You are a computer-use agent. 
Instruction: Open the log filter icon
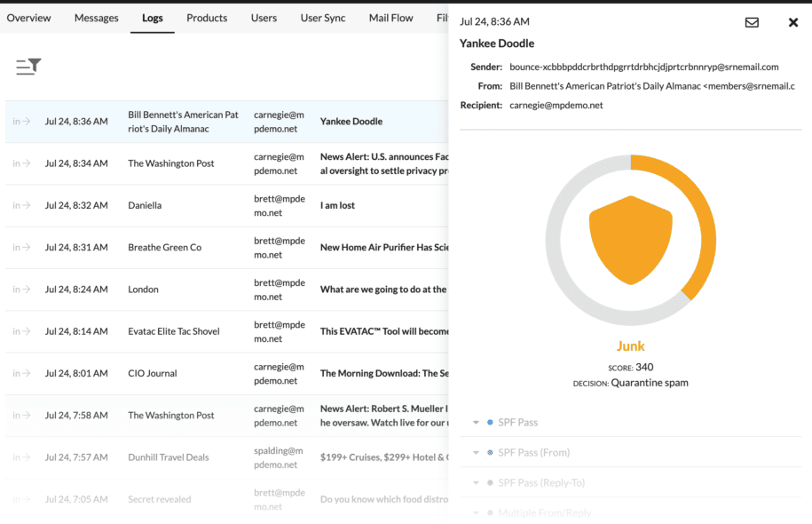coord(28,67)
